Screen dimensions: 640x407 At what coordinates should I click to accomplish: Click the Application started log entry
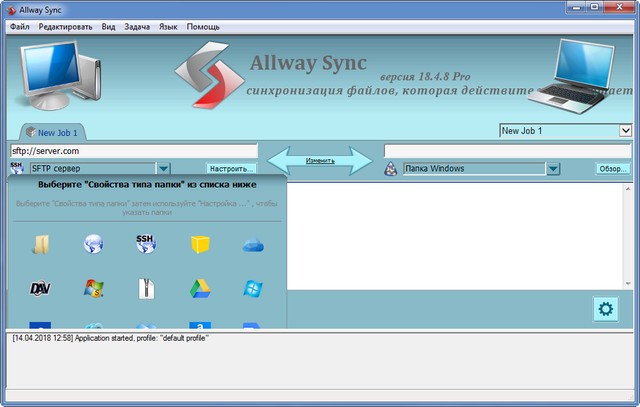coord(111,338)
